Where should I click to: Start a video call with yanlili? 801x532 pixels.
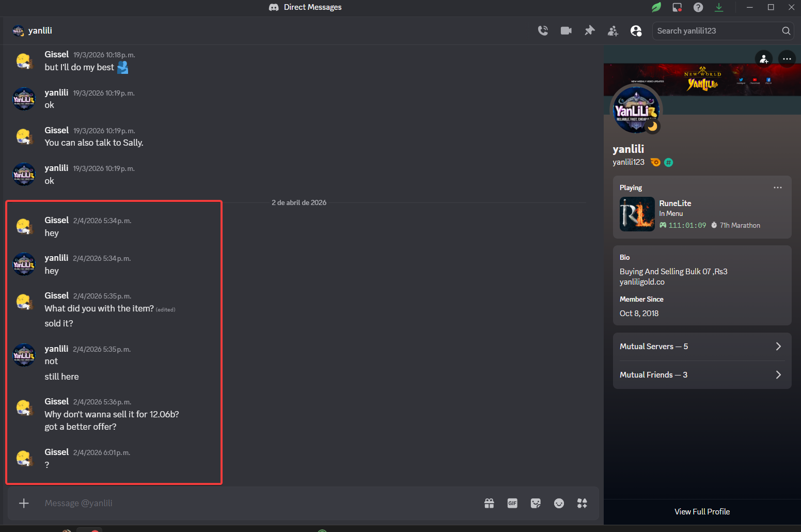[566, 31]
